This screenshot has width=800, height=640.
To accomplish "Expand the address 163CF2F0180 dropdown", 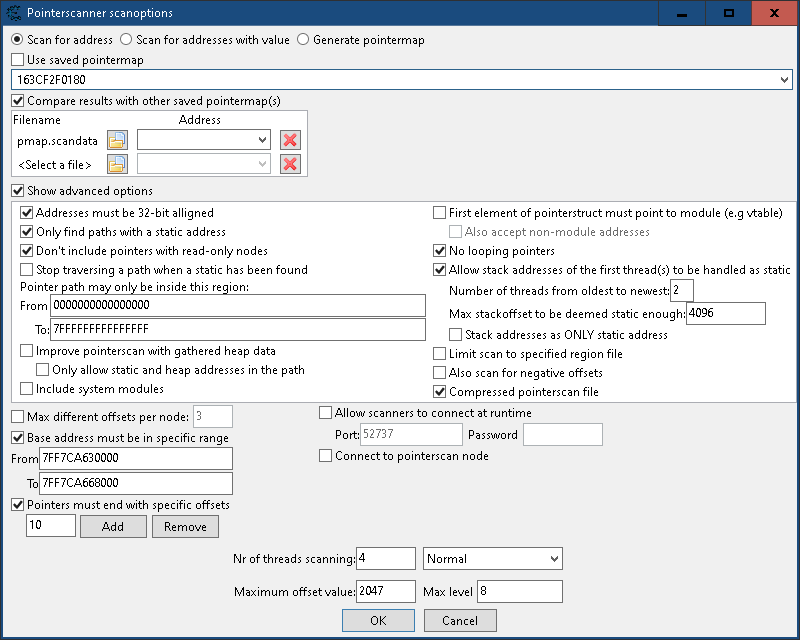I will [783, 79].
